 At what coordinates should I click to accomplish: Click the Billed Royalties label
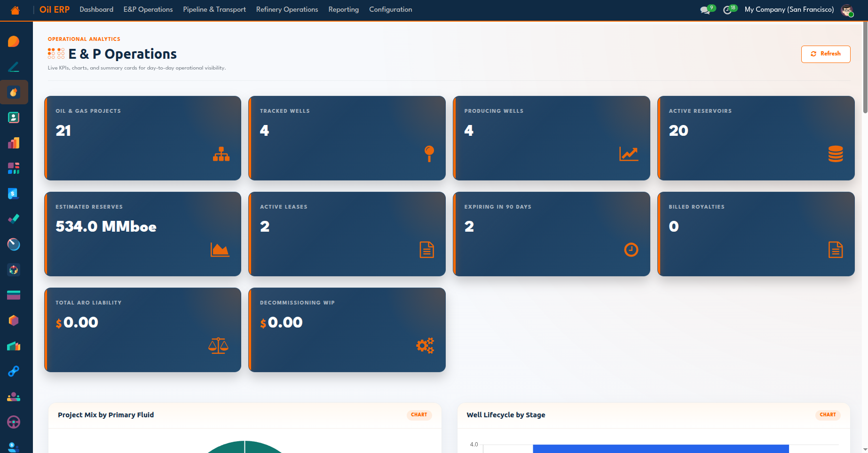[x=696, y=207]
